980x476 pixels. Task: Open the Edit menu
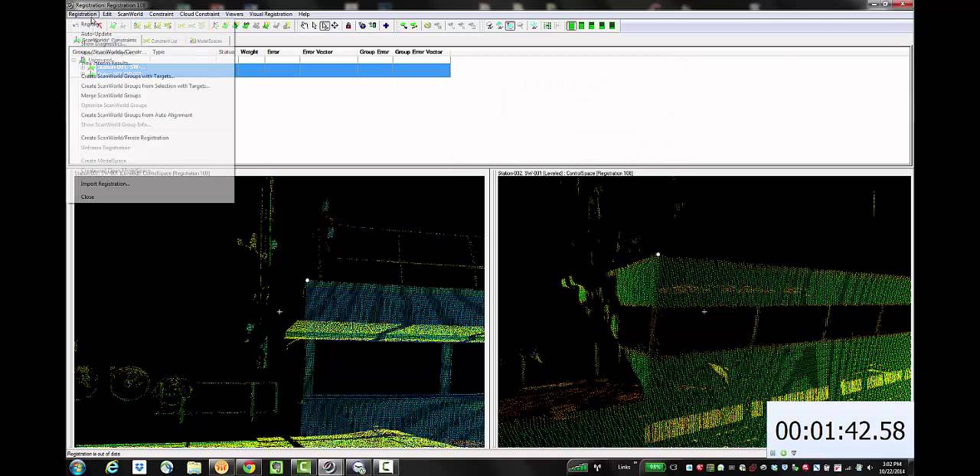pyautogui.click(x=107, y=14)
